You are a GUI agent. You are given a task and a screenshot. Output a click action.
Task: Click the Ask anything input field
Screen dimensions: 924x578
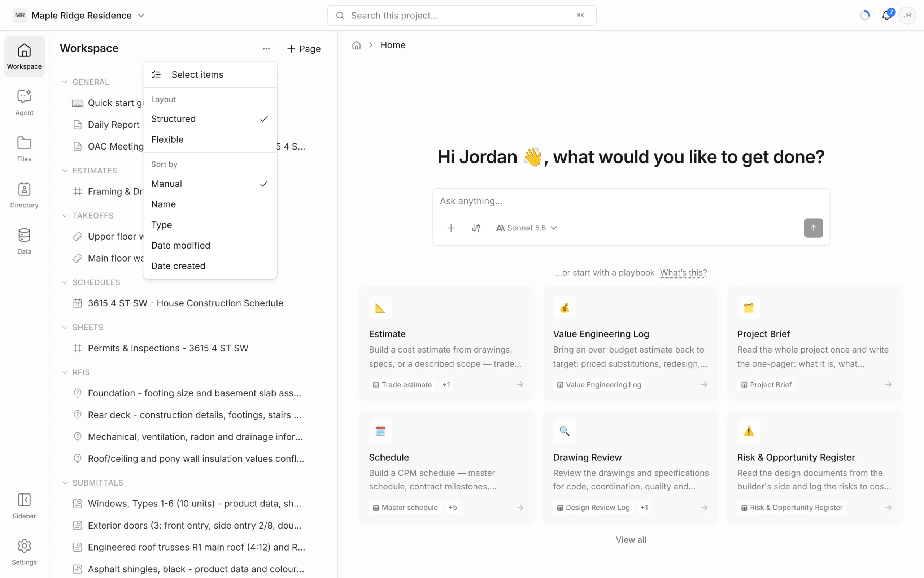(631, 202)
